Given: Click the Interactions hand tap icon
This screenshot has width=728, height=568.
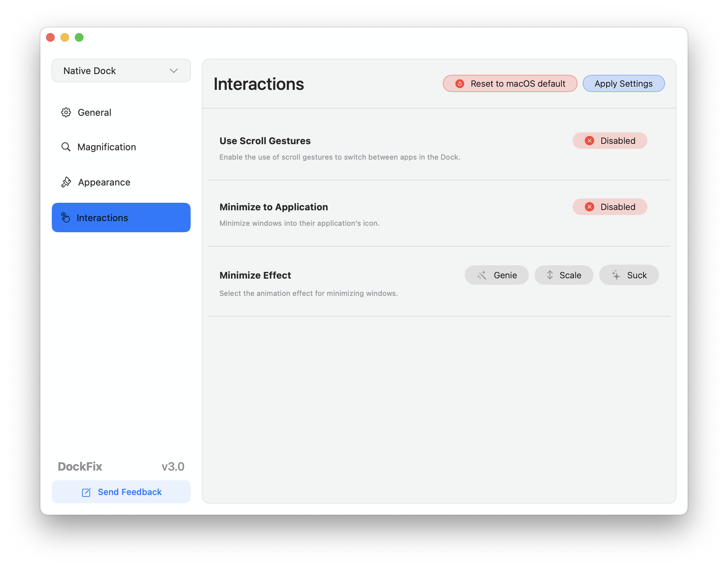Looking at the screenshot, I should point(65,217).
